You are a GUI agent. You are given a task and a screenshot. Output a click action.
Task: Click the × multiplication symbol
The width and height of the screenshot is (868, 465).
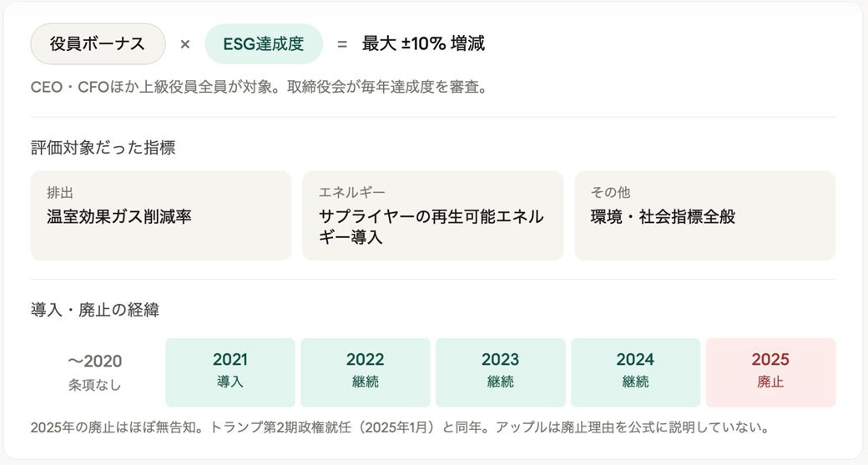pos(184,44)
